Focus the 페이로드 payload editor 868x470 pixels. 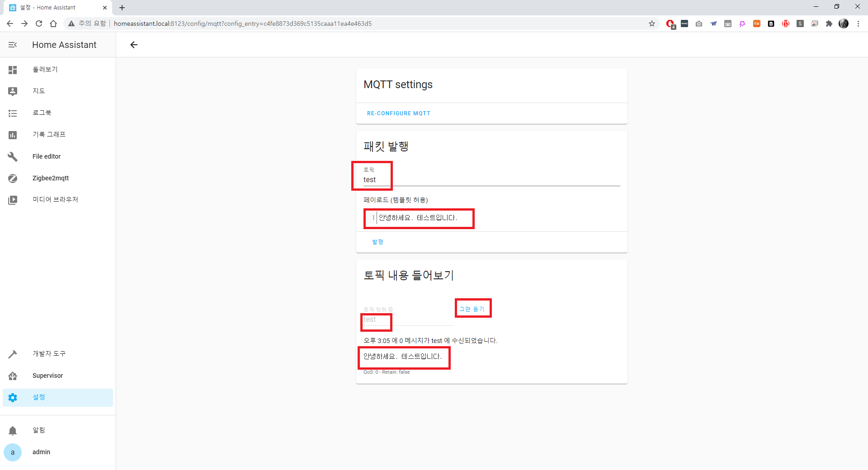point(491,218)
